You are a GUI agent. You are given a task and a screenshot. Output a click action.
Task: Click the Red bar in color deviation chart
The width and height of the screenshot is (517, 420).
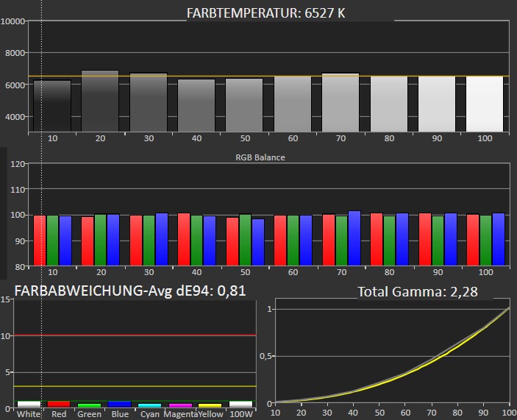[x=58, y=404]
